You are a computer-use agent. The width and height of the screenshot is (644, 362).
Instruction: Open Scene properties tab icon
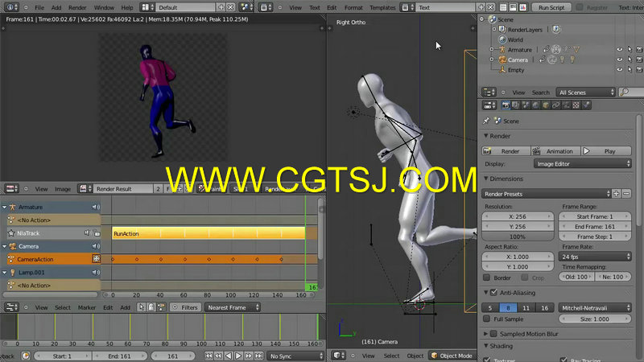526,105
